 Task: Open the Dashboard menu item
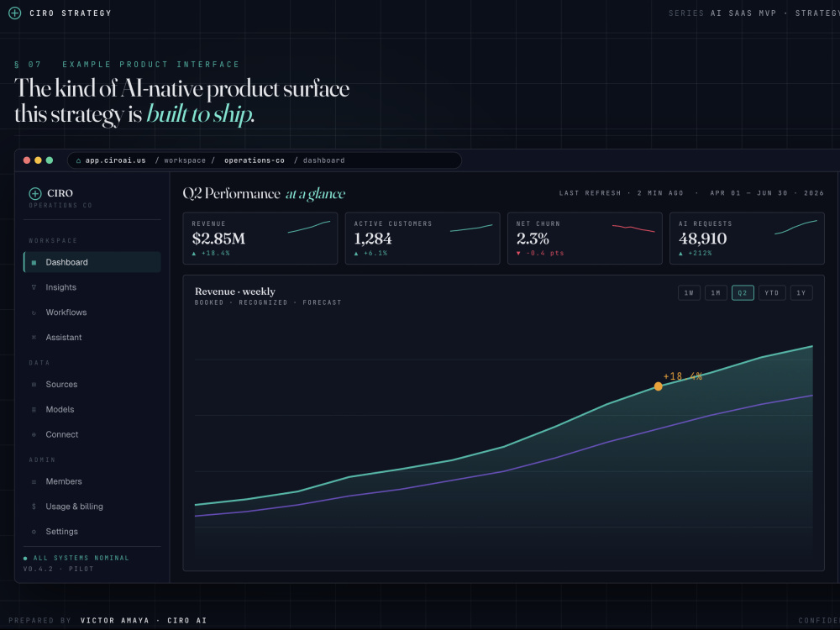coord(92,262)
